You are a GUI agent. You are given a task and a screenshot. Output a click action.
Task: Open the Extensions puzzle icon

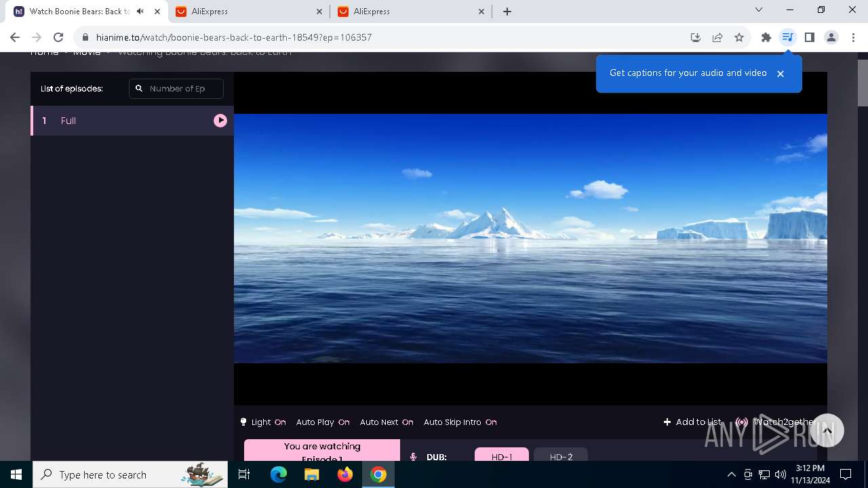[766, 37]
